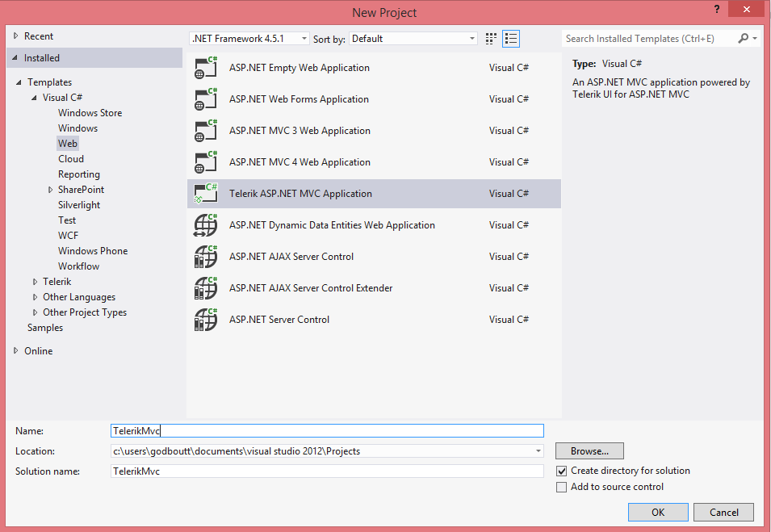The height and width of the screenshot is (532, 771).
Task: Switch to medium icons list view
Action: (x=510, y=39)
